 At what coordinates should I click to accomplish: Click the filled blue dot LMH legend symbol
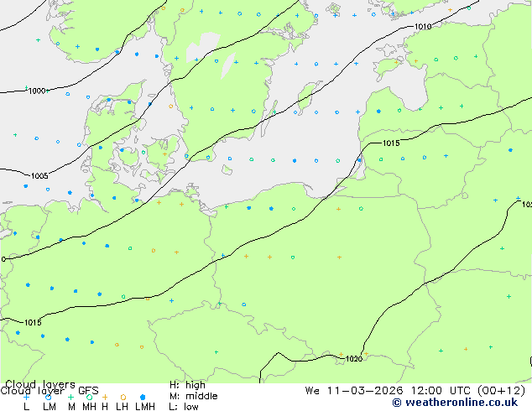143,397
